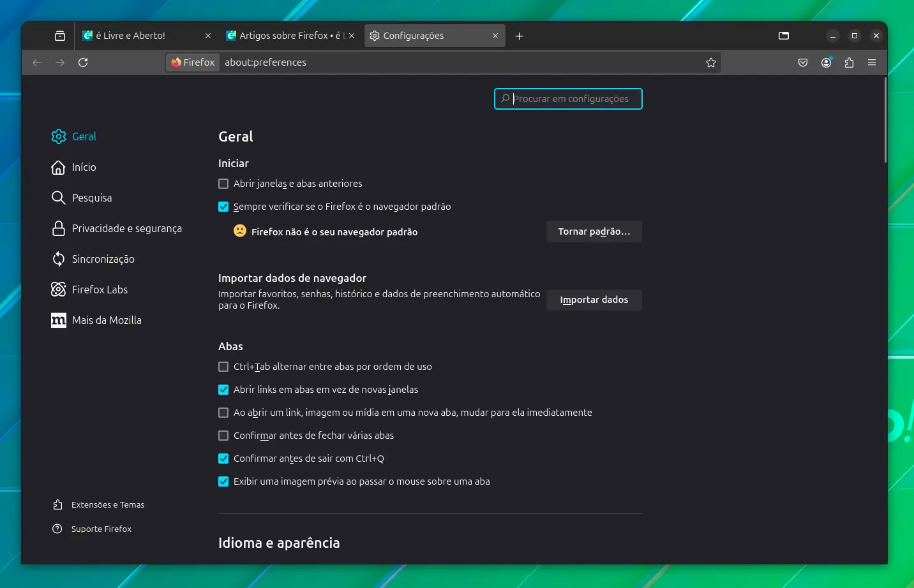Click the 'Idioma e aparência' heading
The image size is (914, 588).
coord(279,543)
